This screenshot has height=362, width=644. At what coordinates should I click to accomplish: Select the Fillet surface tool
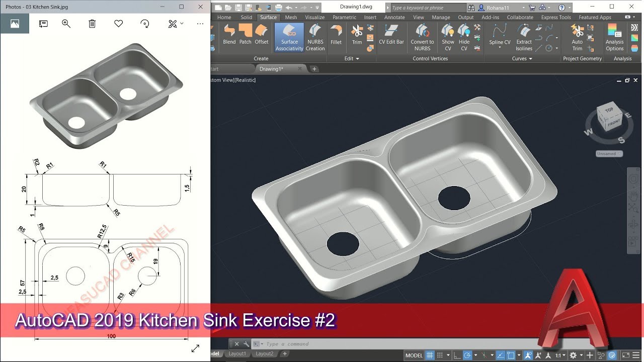point(336,35)
